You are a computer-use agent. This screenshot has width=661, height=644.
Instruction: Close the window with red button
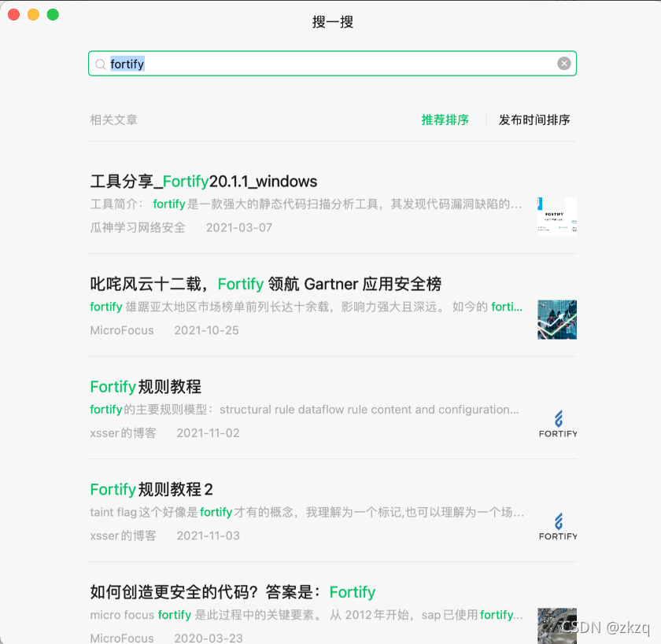(13, 14)
